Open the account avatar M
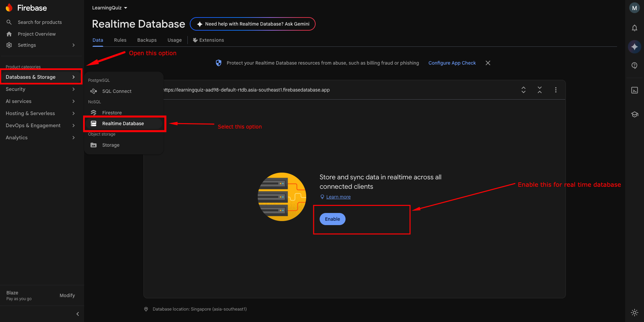Screen dimensions: 644x322 point(635,8)
